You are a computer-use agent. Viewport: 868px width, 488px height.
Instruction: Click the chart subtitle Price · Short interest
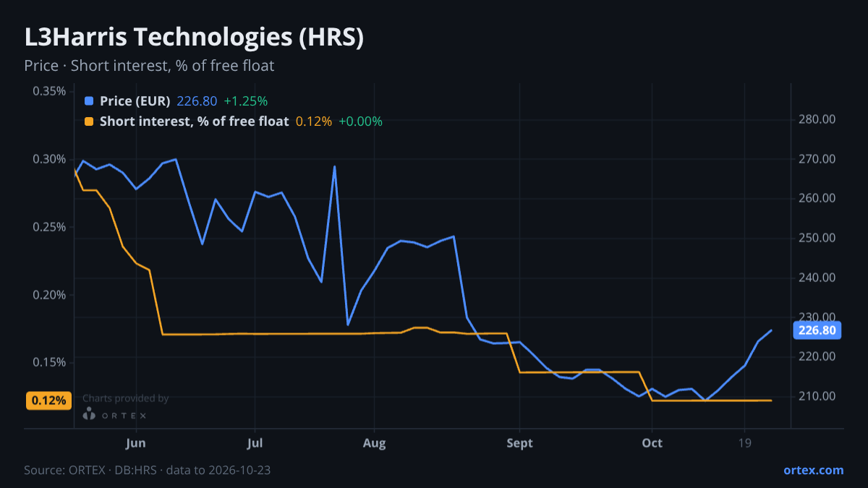click(x=149, y=66)
